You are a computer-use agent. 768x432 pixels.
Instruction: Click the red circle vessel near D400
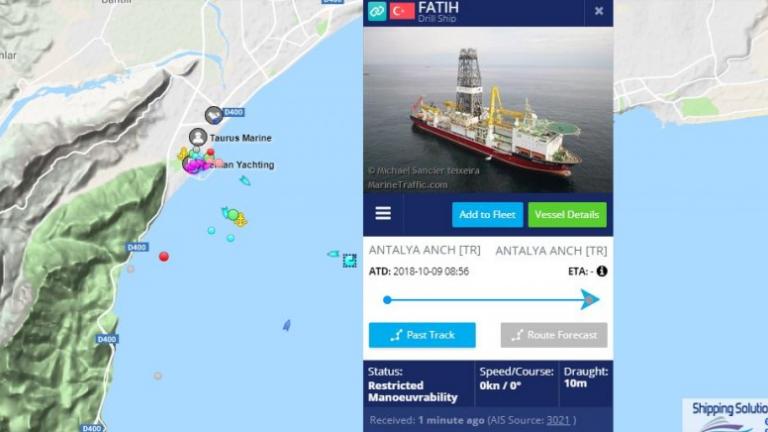164,256
